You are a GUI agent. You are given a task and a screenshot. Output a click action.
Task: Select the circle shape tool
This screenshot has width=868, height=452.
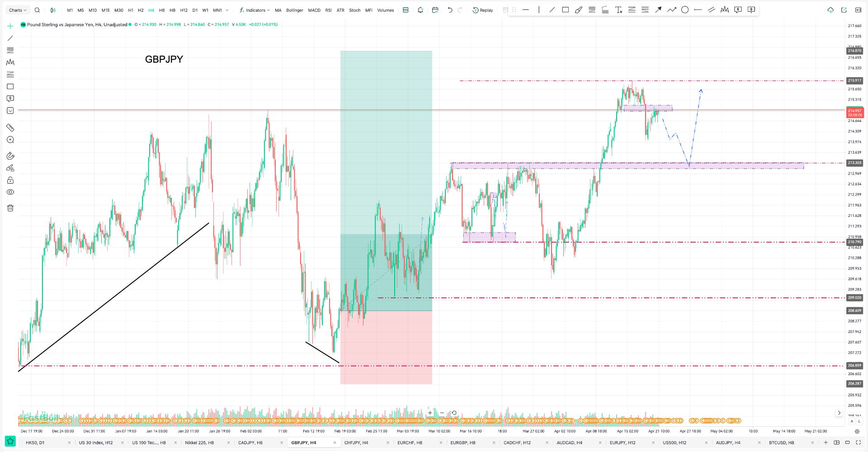click(x=685, y=10)
